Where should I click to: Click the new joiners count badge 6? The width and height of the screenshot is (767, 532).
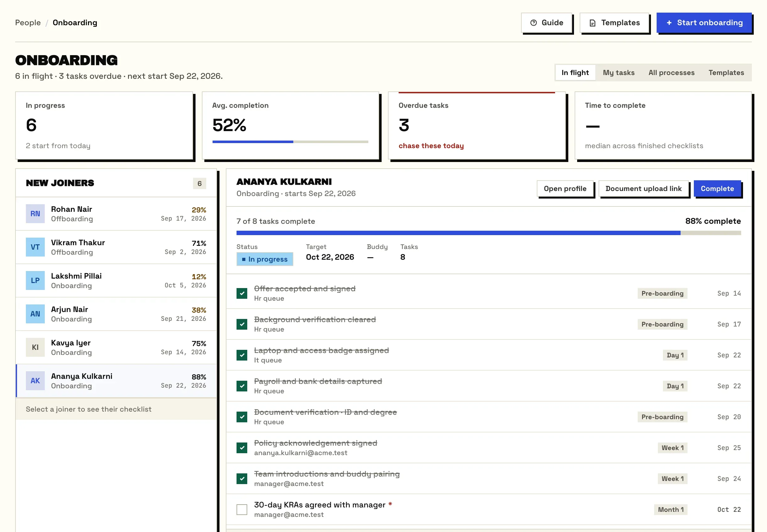click(x=199, y=183)
